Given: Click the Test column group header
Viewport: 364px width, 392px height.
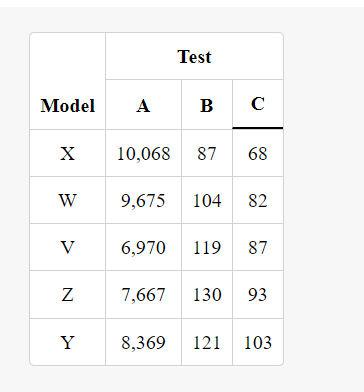Looking at the screenshot, I should click(x=194, y=56).
